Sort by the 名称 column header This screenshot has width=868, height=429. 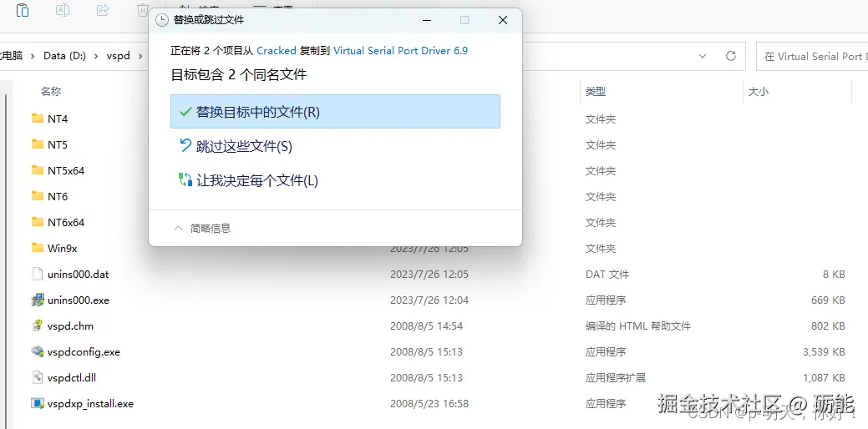[x=51, y=92]
